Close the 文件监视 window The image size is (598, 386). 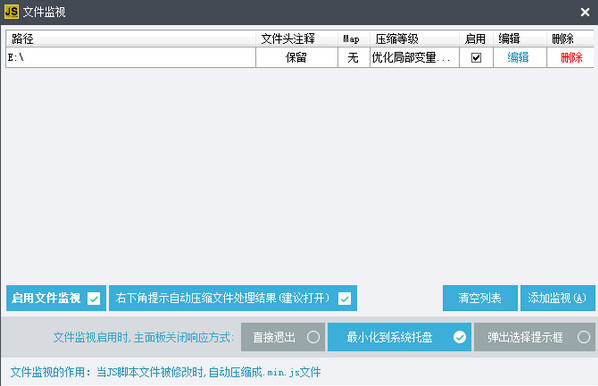tap(585, 12)
